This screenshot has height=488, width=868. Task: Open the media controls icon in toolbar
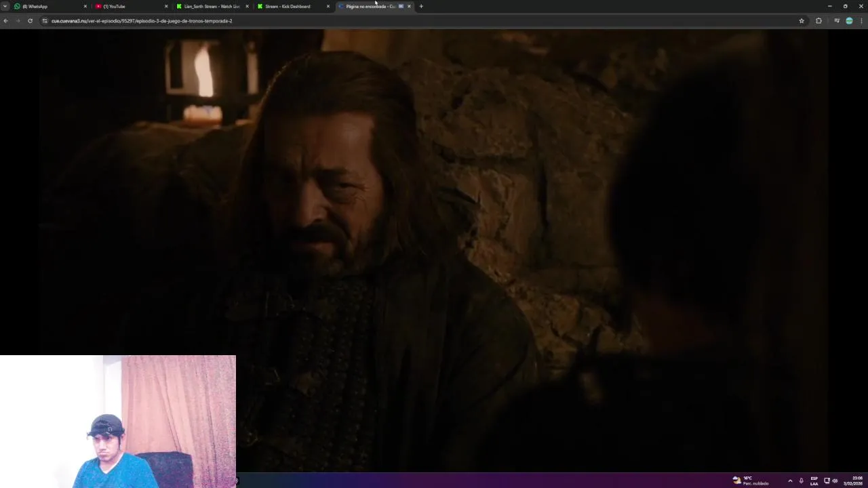tap(837, 21)
